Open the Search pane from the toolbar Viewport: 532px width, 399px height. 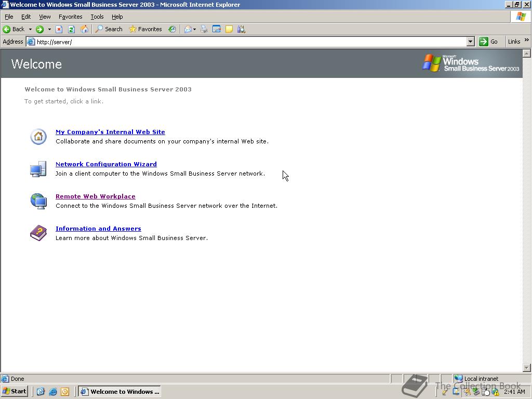[x=109, y=29]
